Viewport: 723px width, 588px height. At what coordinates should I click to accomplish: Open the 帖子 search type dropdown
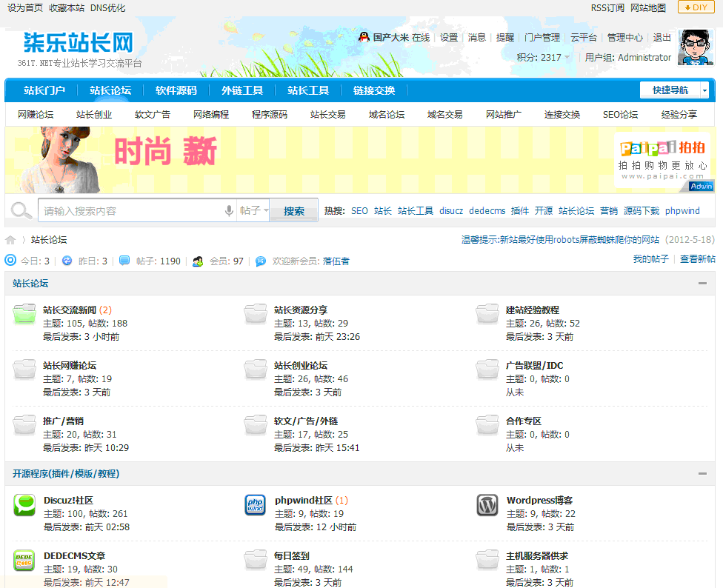[253, 211]
